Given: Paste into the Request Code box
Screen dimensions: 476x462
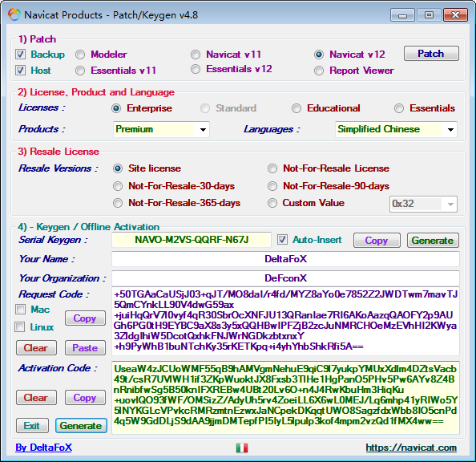Looking at the screenshot, I should pos(85,348).
